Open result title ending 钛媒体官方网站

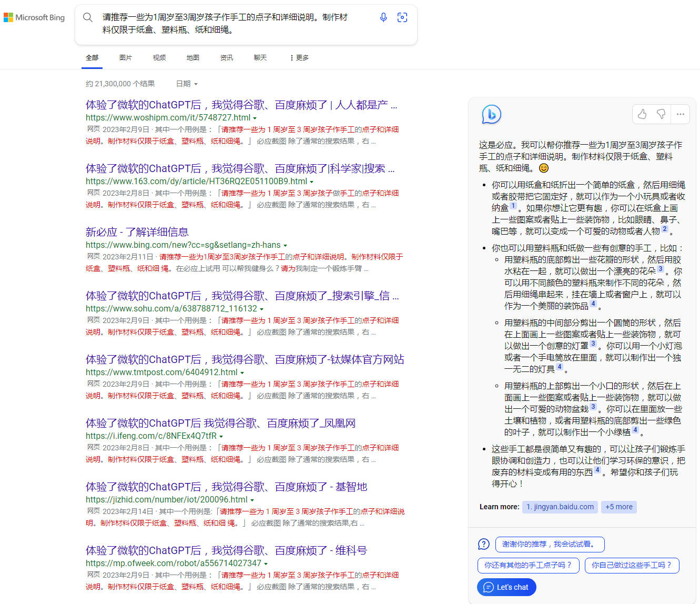pyautogui.click(x=245, y=359)
